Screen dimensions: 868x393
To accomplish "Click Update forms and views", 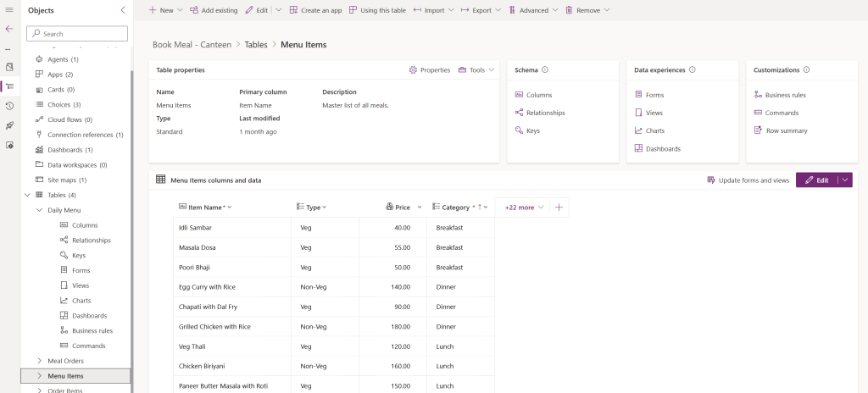I will 748,180.
